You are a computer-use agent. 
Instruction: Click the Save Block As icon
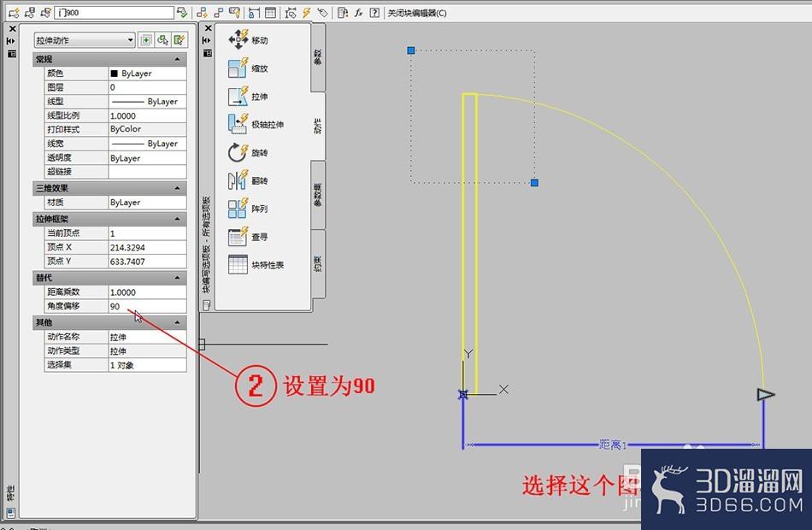click(x=45, y=13)
